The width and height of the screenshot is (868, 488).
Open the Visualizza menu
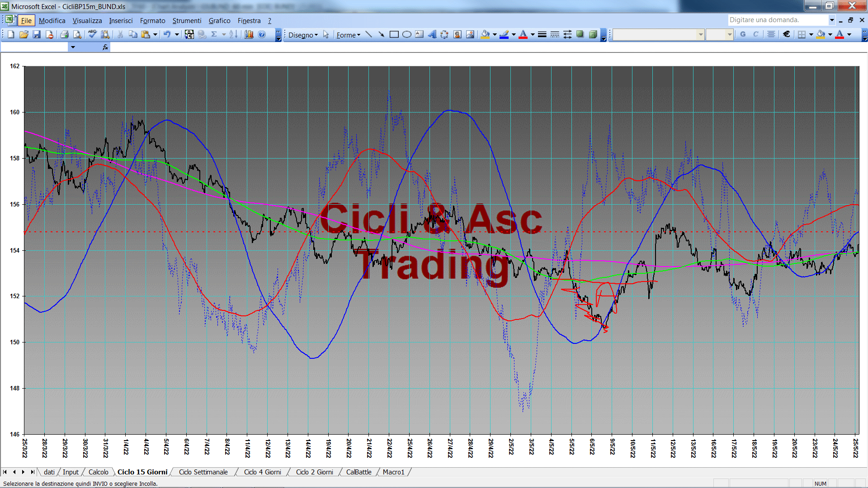pos(87,20)
